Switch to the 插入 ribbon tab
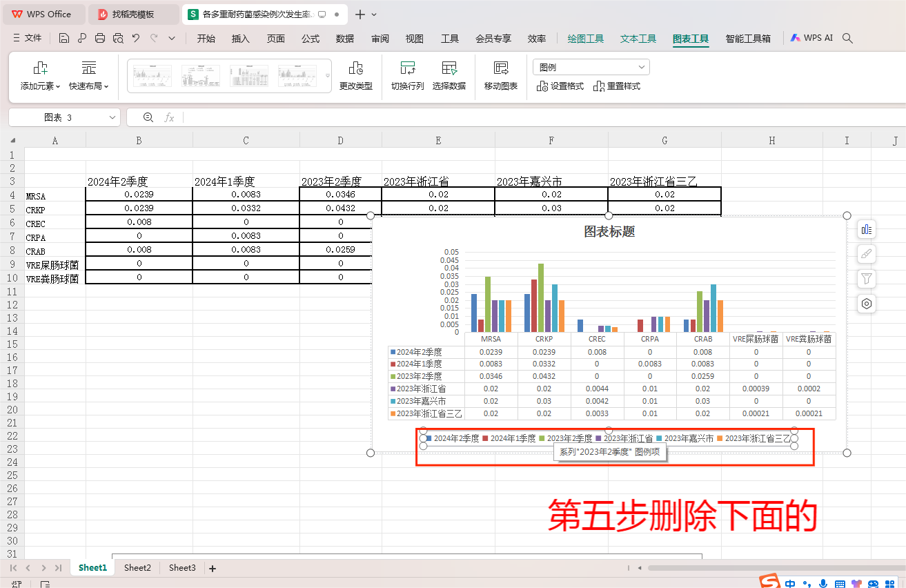 click(240, 39)
